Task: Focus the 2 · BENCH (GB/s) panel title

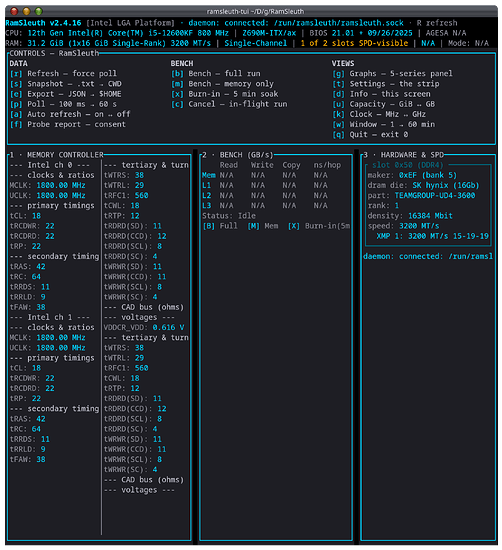Action: coord(238,155)
